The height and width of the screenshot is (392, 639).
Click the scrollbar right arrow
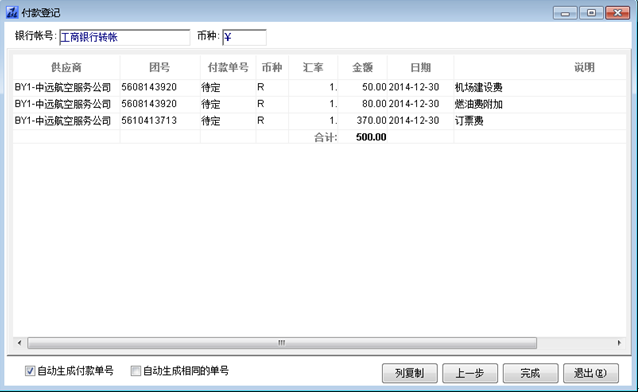pos(619,343)
